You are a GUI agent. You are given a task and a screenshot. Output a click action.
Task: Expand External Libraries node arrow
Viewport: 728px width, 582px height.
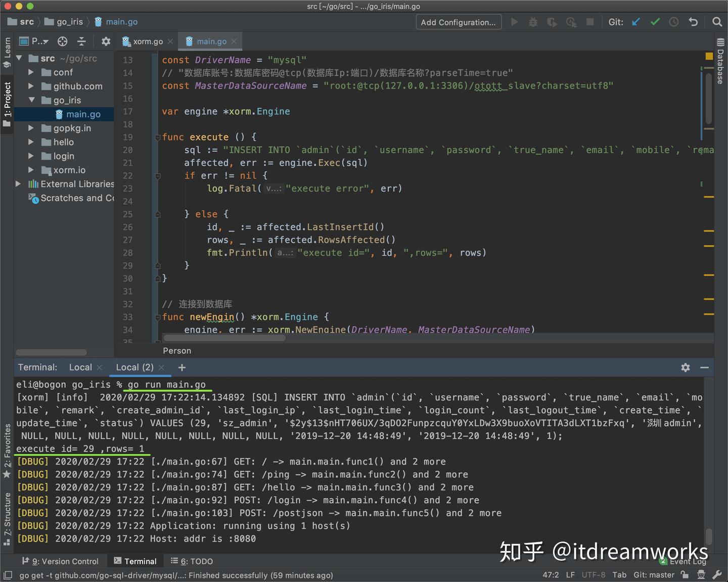click(x=19, y=184)
